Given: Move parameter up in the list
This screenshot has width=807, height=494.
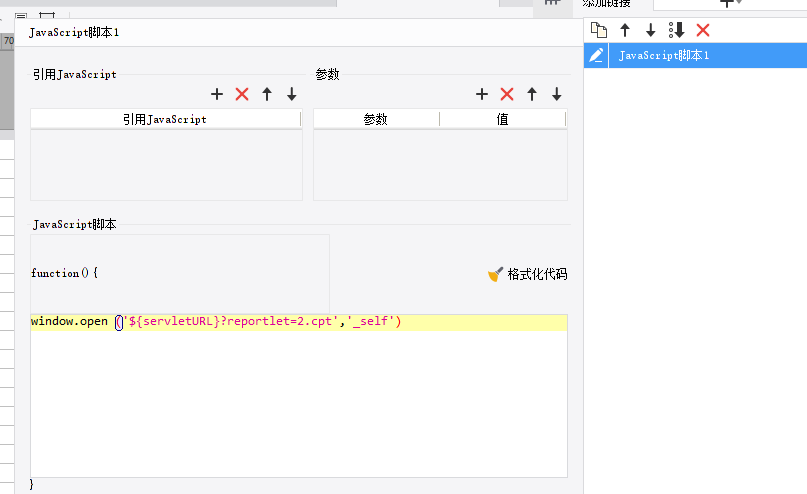Looking at the screenshot, I should [x=532, y=94].
